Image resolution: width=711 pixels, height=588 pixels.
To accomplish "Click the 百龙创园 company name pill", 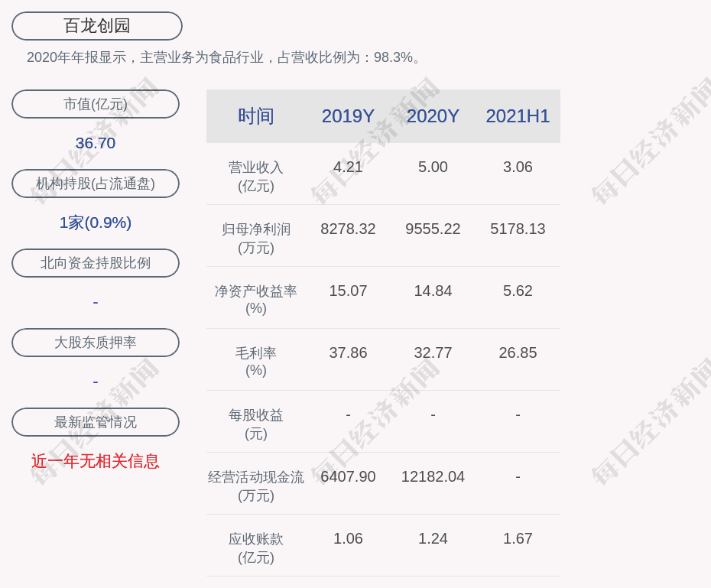I will tap(97, 26).
